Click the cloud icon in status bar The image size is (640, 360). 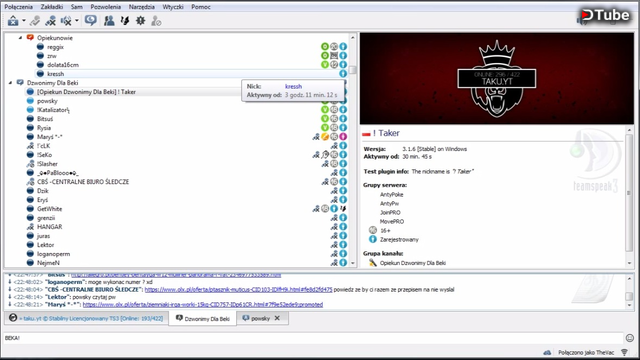click(x=547, y=352)
